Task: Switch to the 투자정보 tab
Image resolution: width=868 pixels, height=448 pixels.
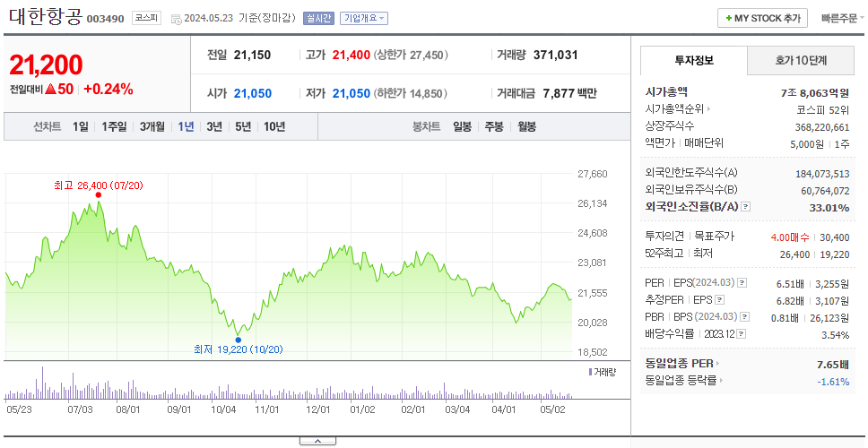Action: click(x=694, y=61)
